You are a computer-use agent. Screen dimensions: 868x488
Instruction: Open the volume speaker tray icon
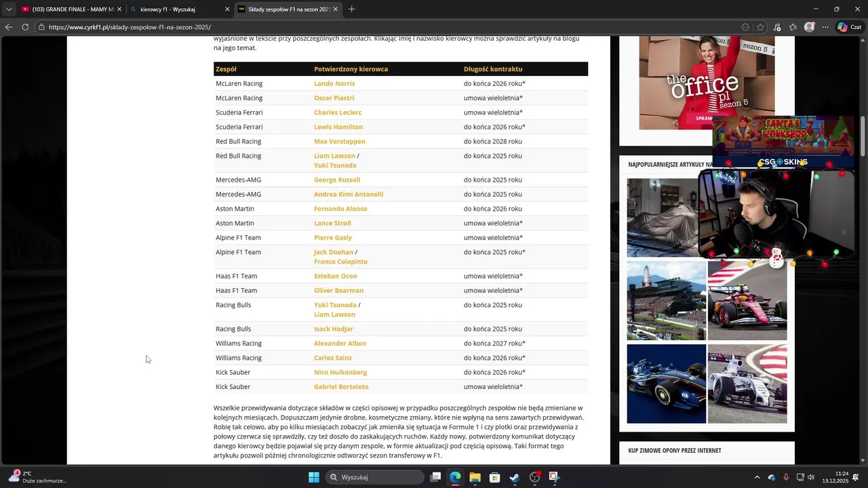(x=810, y=477)
